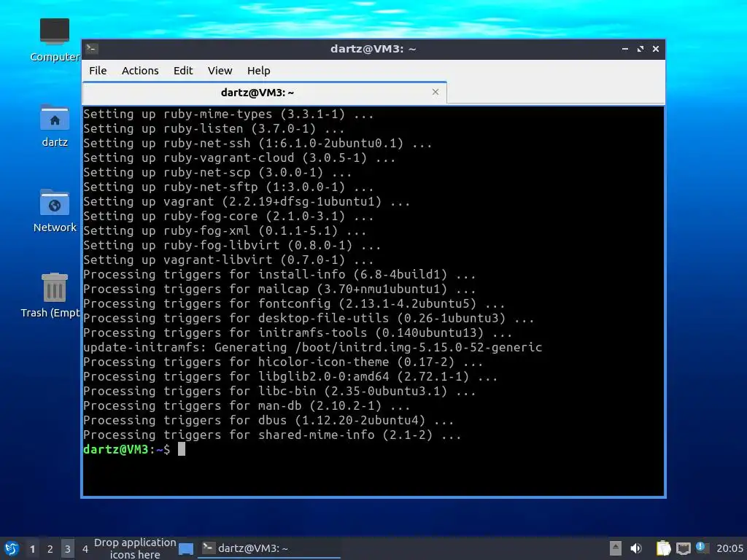747x560 pixels.
Task: Click the show desktop icon in panel
Action: [186, 549]
